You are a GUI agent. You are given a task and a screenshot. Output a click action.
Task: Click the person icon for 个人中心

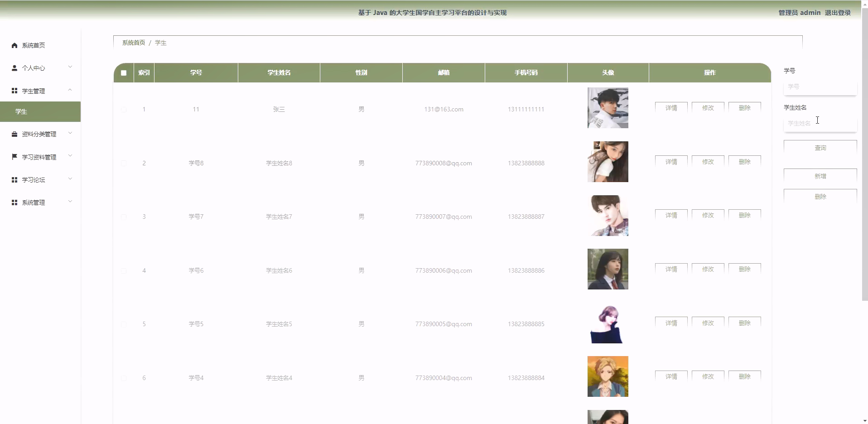tap(14, 68)
